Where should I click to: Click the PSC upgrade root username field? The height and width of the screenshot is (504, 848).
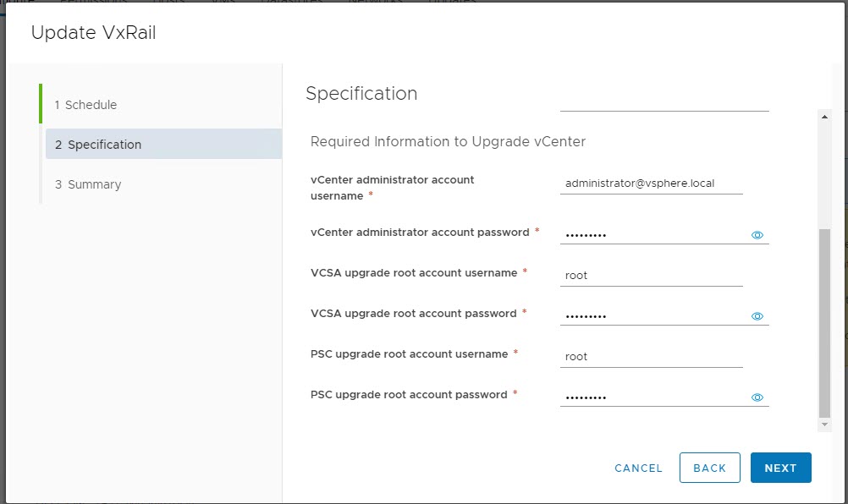coord(651,356)
